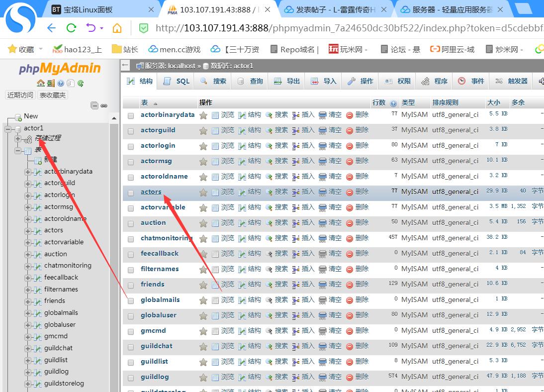
Task: Click the reload navigation panel green icon
Action: (x=81, y=83)
